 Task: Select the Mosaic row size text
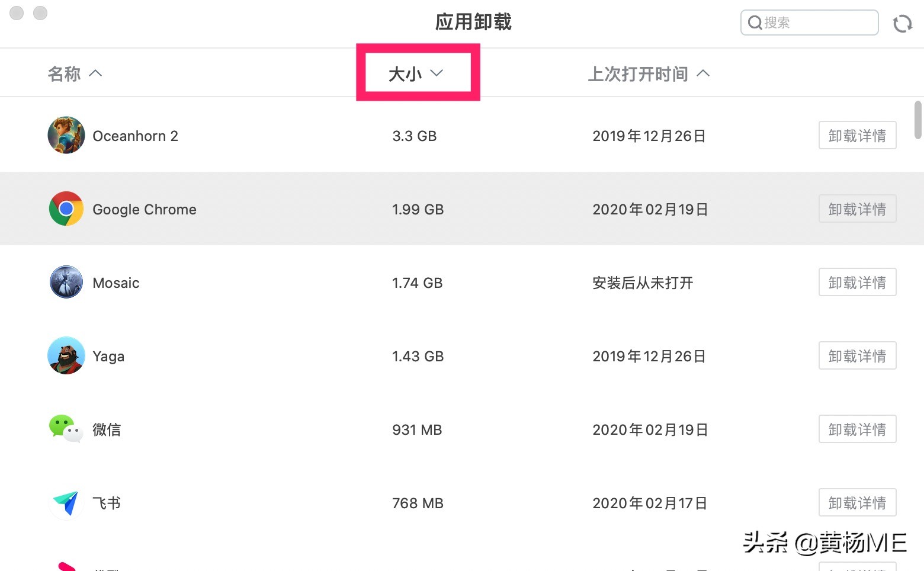(417, 283)
